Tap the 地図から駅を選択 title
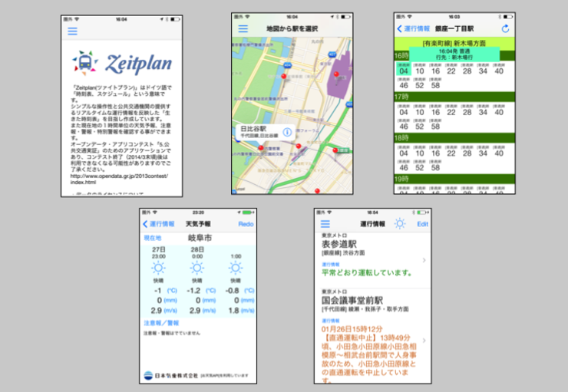The width and height of the screenshot is (568, 392). click(x=292, y=28)
